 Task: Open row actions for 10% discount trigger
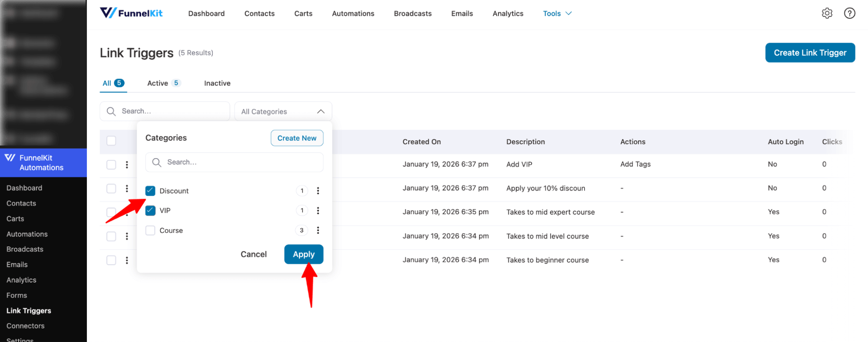(x=127, y=189)
